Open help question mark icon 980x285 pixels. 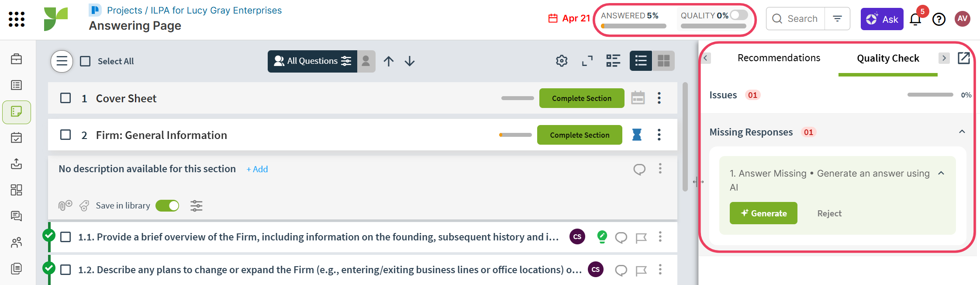(x=939, y=19)
